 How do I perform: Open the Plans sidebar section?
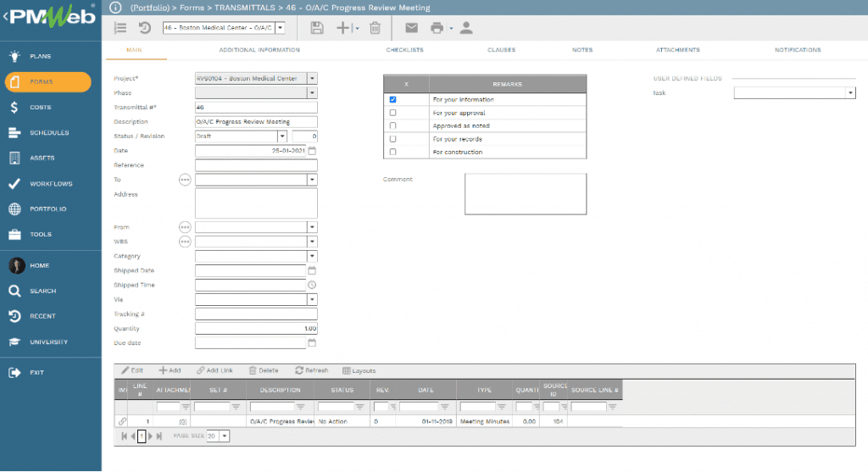click(40, 57)
